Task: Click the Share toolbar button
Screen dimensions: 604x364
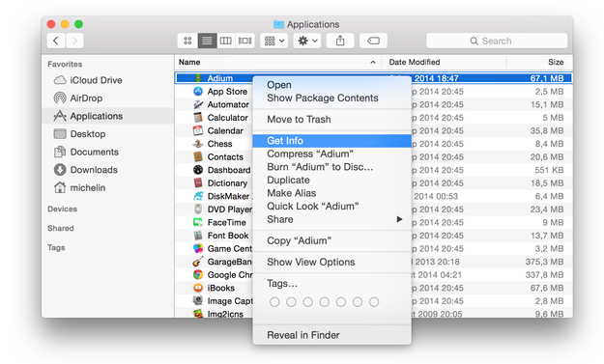Action: [340, 41]
